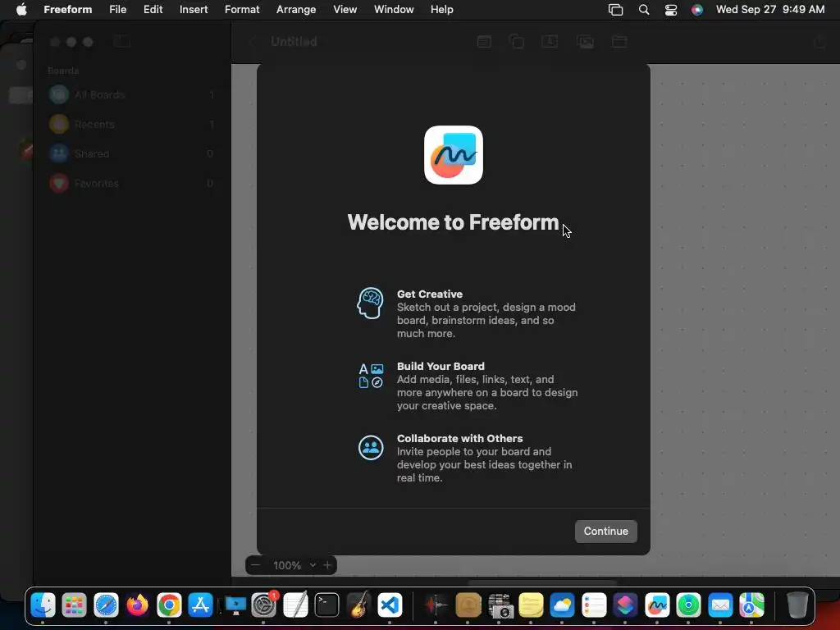
Task: Open Stickies from the Dock
Action: tap(531, 605)
